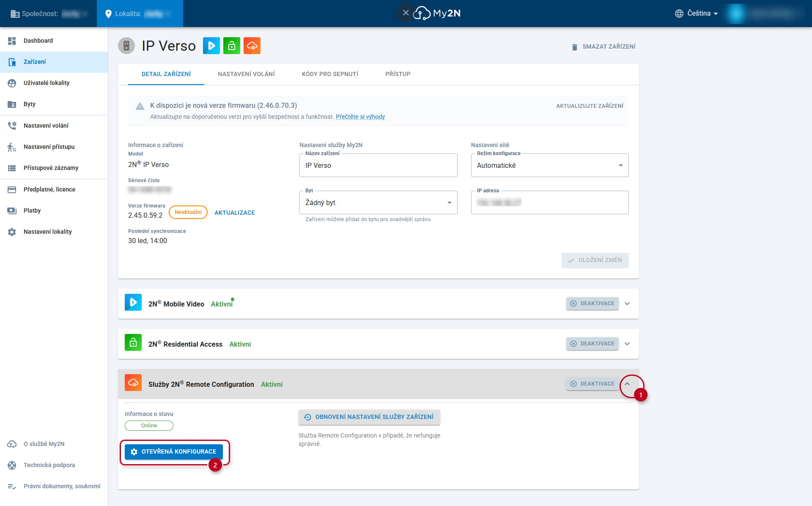
Task: Close the X beside My2N logo
Action: pos(406,13)
